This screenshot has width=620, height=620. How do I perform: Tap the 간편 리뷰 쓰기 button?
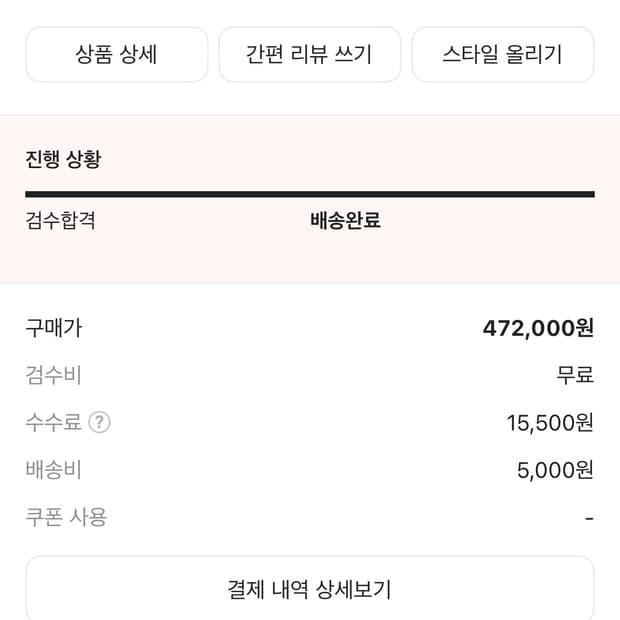309,54
